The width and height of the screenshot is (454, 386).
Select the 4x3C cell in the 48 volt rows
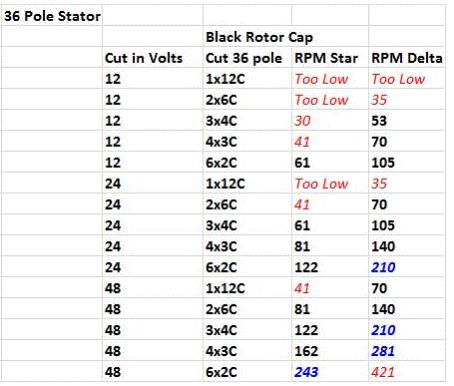coord(247,350)
